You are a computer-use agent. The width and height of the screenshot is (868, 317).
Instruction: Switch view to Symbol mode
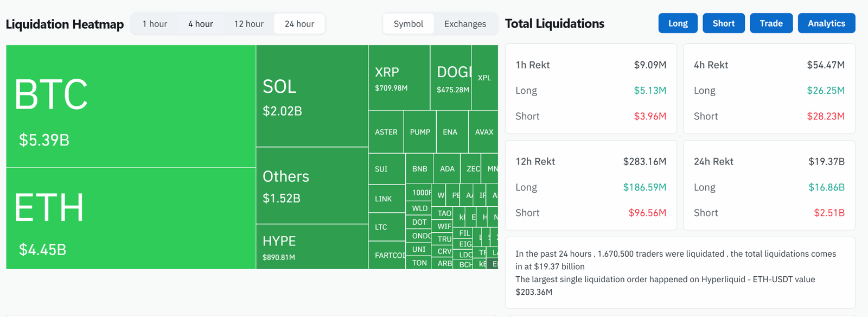click(409, 24)
